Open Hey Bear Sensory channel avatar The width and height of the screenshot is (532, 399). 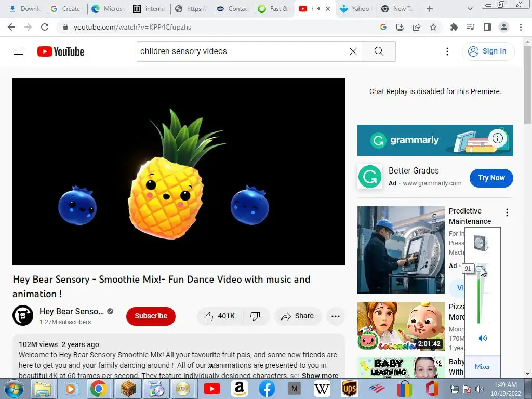click(x=23, y=315)
